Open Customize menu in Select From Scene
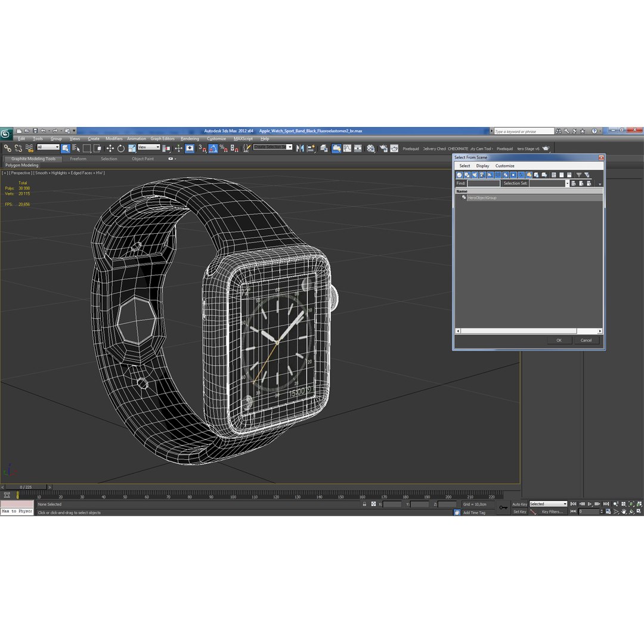 point(505,166)
